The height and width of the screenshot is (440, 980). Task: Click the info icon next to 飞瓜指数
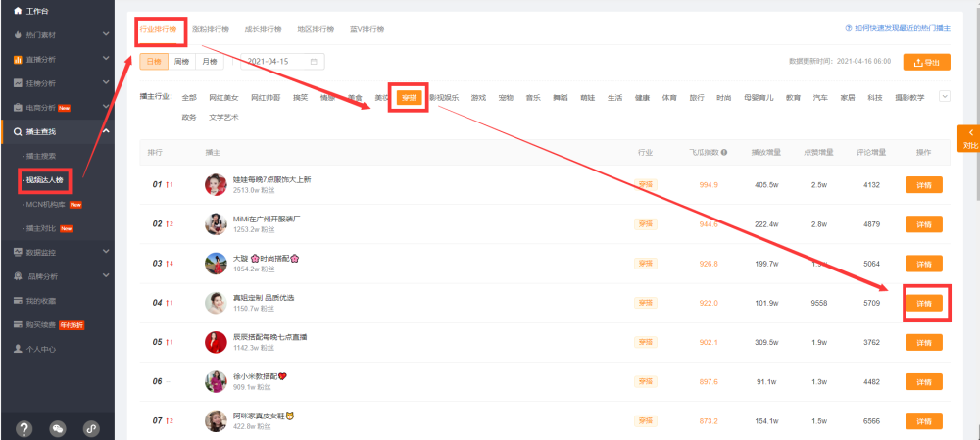tap(724, 153)
